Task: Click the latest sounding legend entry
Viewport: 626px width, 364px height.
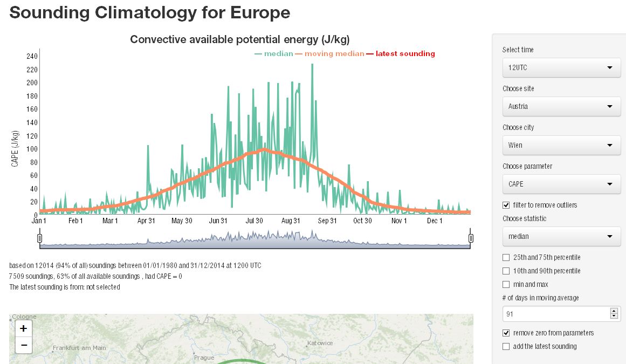Action: (401, 53)
